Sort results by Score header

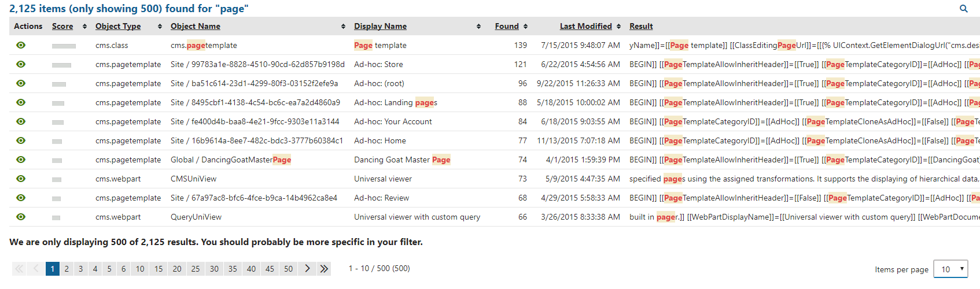point(62,26)
